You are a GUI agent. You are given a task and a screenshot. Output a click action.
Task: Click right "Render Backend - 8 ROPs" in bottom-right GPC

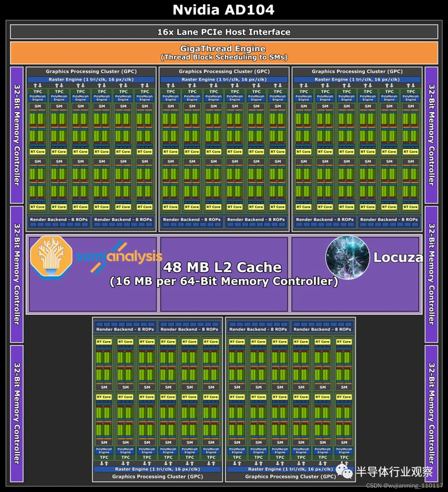click(x=323, y=327)
